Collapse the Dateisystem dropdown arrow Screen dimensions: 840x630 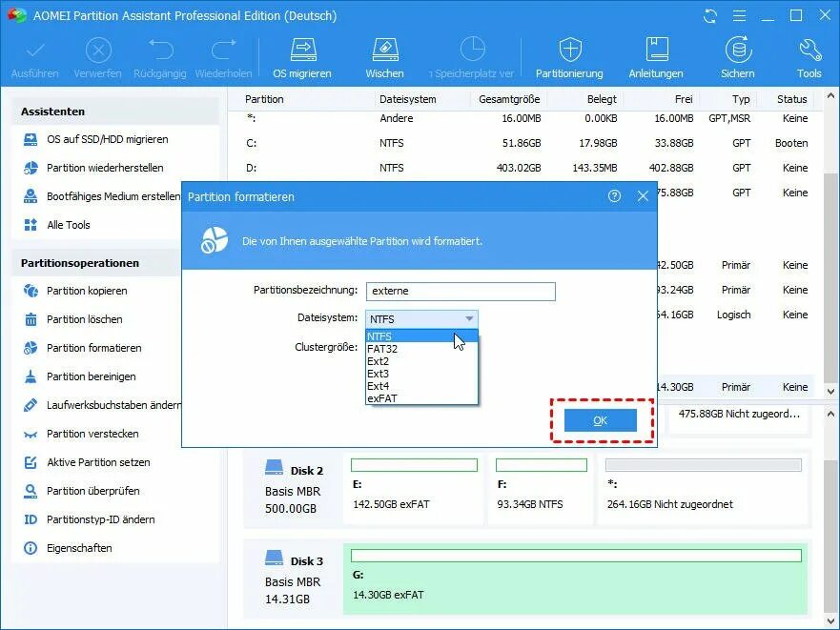coord(469,318)
